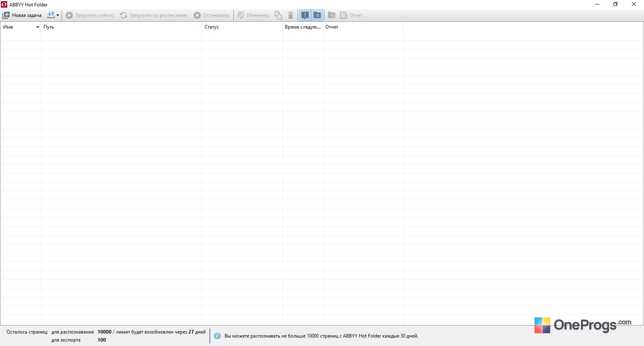Image resolution: width=644 pixels, height=346 pixels.
Task: Click the export pages value 100
Action: (x=102, y=340)
